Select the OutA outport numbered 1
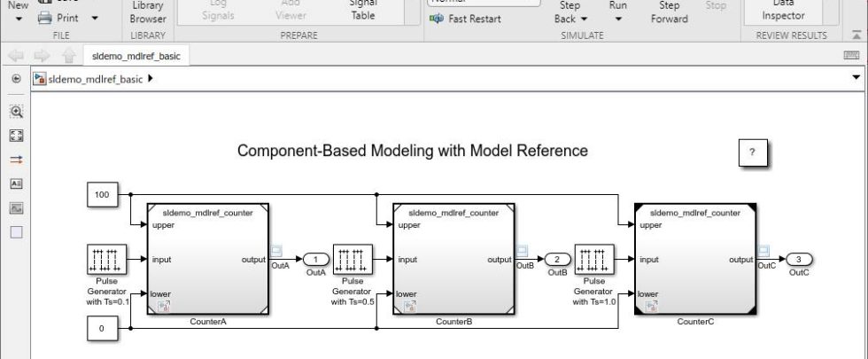This screenshot has height=359, width=868. [x=316, y=259]
